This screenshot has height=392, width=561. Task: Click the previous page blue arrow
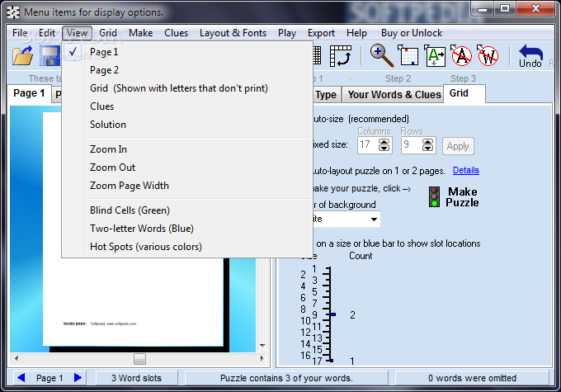pyautogui.click(x=21, y=377)
